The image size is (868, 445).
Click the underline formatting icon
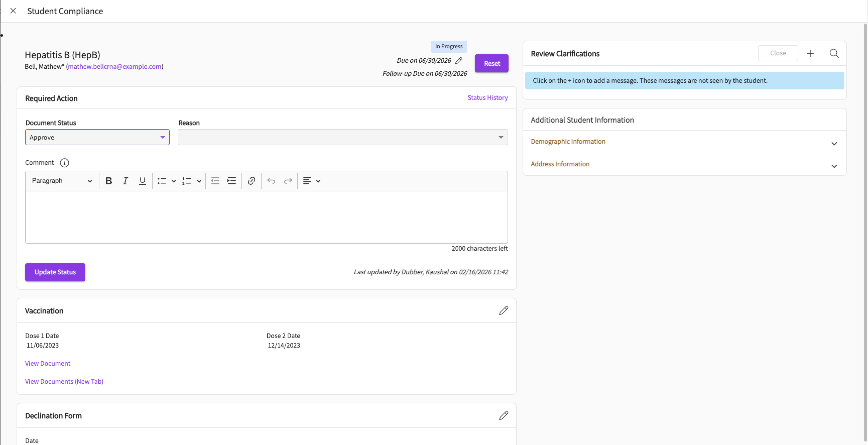(x=142, y=181)
